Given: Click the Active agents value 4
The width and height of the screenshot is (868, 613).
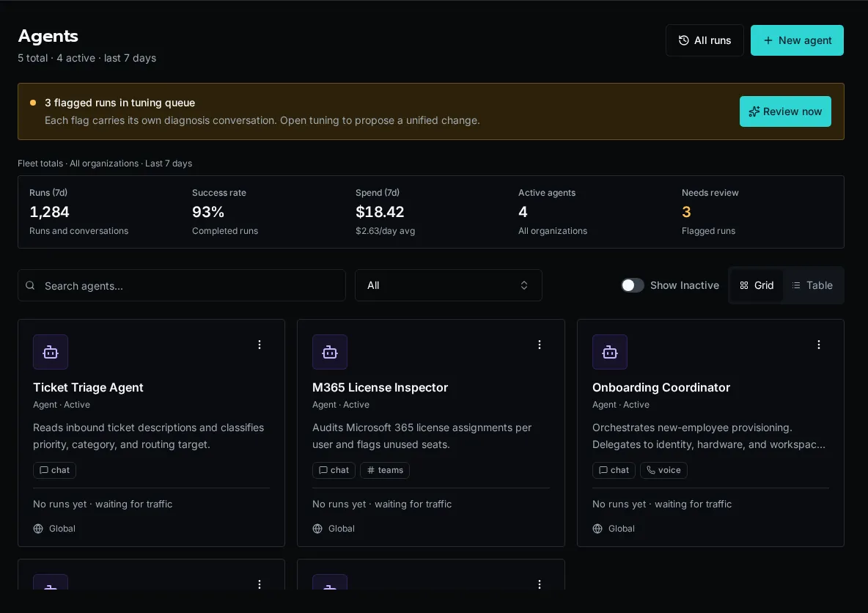Looking at the screenshot, I should click(x=523, y=212).
